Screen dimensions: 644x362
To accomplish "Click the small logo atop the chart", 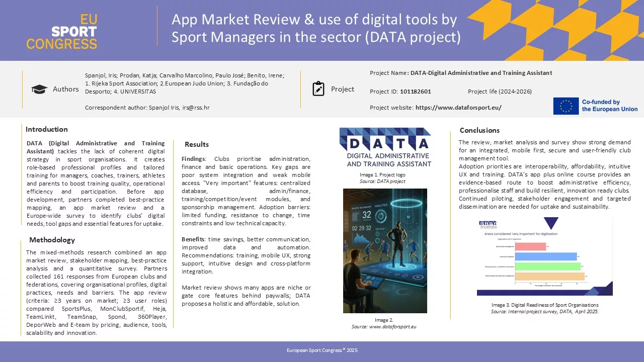I will point(486,224).
